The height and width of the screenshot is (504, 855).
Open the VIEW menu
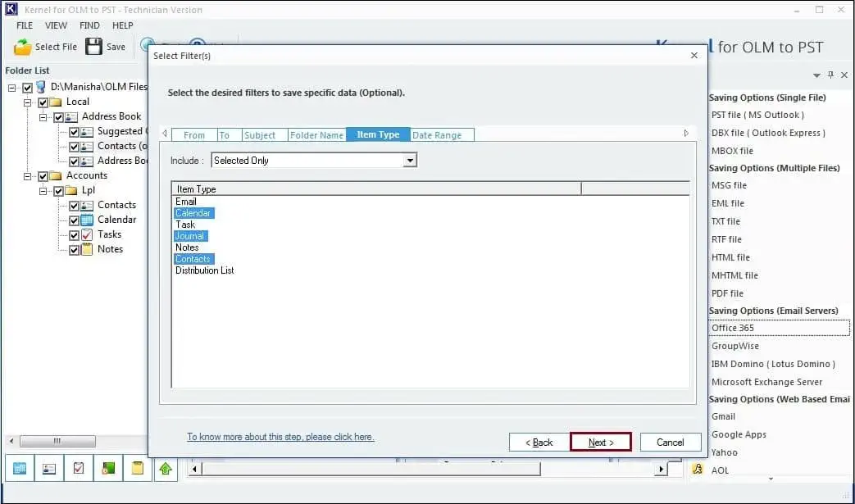(56, 25)
